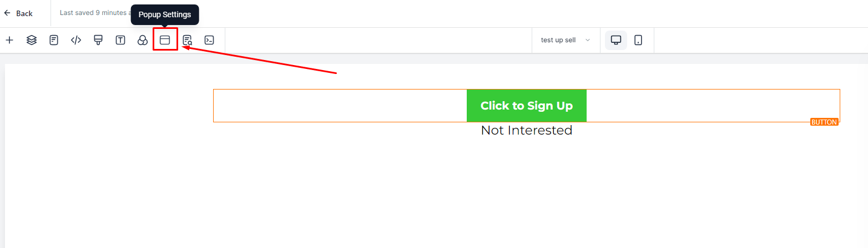This screenshot has width=868, height=248.
Task: Click the document page icon in toolbar
Action: [x=54, y=40]
